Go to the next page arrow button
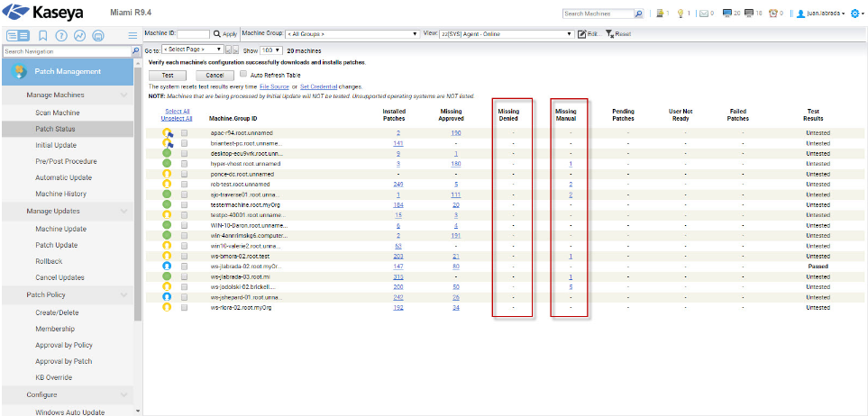Screen dimensions: 868x416 (234, 50)
